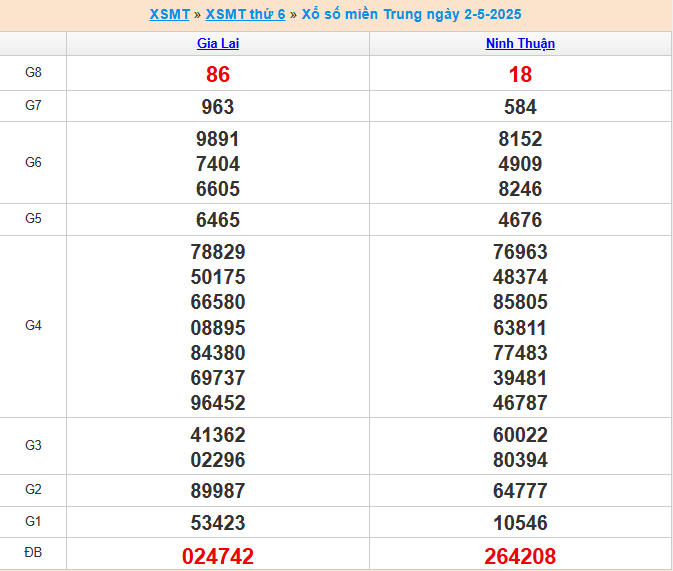Click the G8 row label

click(33, 72)
